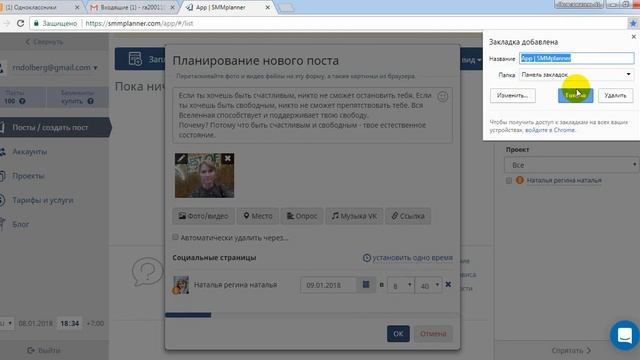Click войдите в Chrome link
Screen dimensions: 640x360
pyautogui.click(x=550, y=130)
